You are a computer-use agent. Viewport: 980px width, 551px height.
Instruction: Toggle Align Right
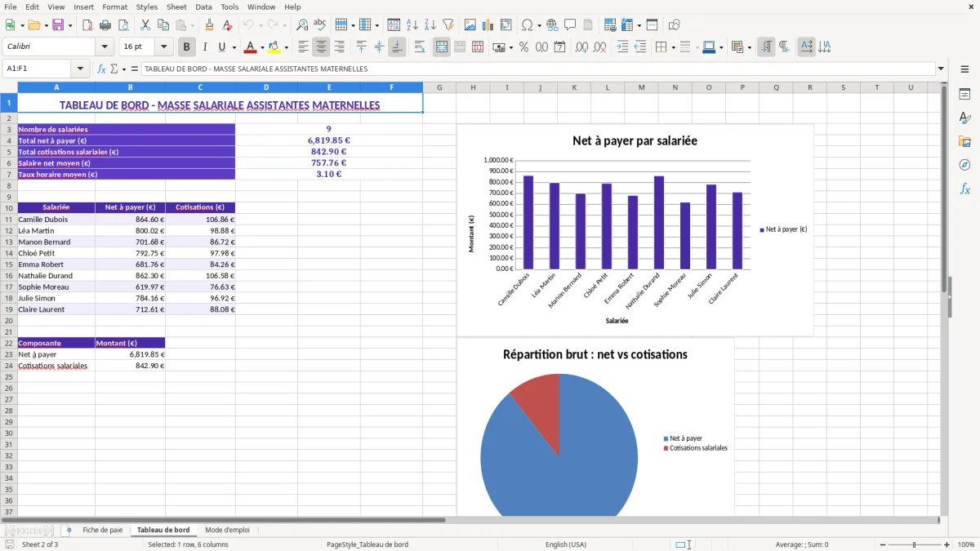[340, 47]
